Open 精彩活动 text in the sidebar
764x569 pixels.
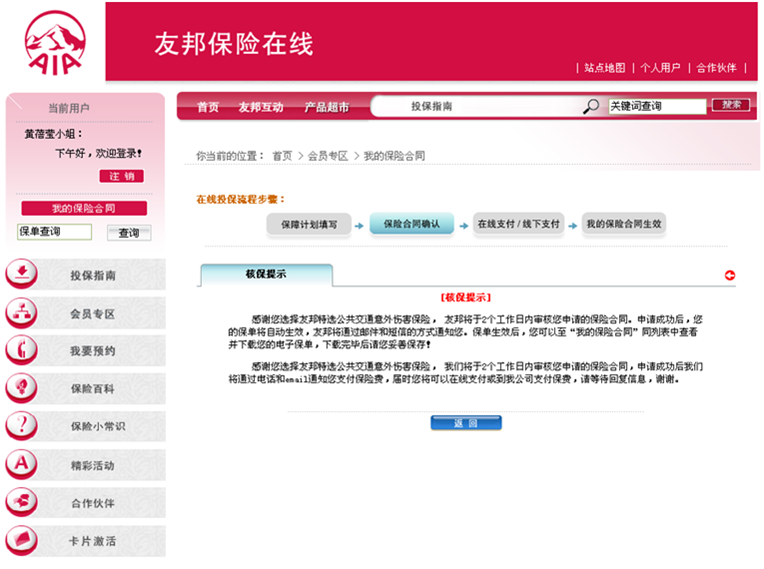(93, 466)
